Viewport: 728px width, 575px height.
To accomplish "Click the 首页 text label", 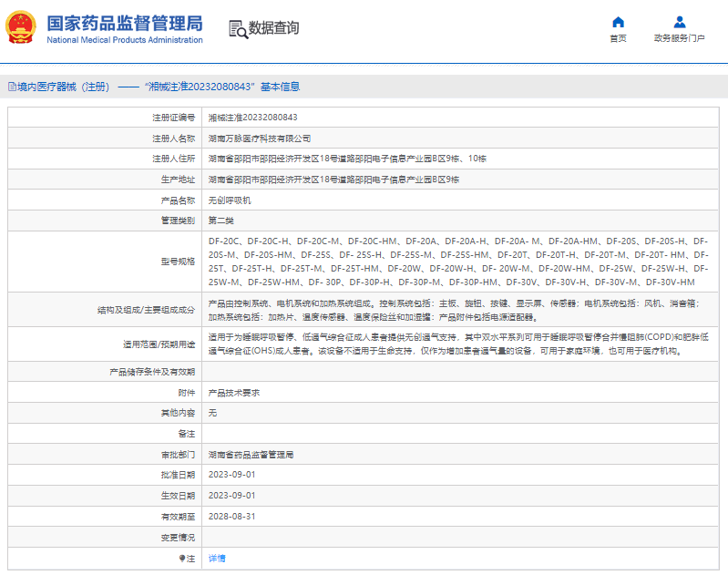I will pos(618,38).
